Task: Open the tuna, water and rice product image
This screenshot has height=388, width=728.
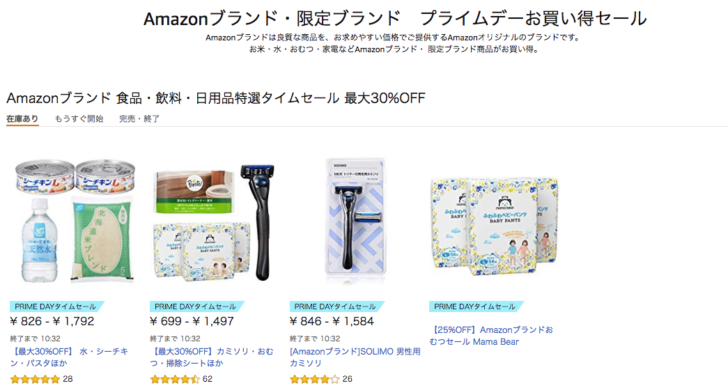Action: click(75, 221)
